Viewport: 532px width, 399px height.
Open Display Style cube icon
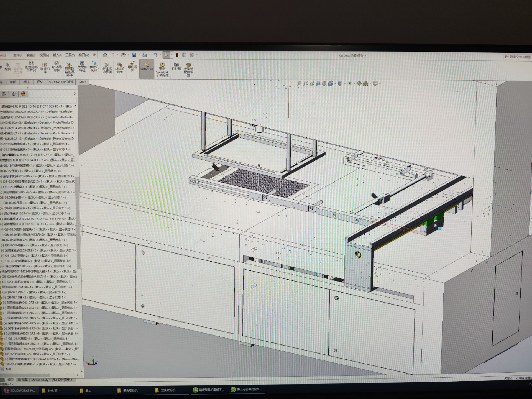click(340, 83)
